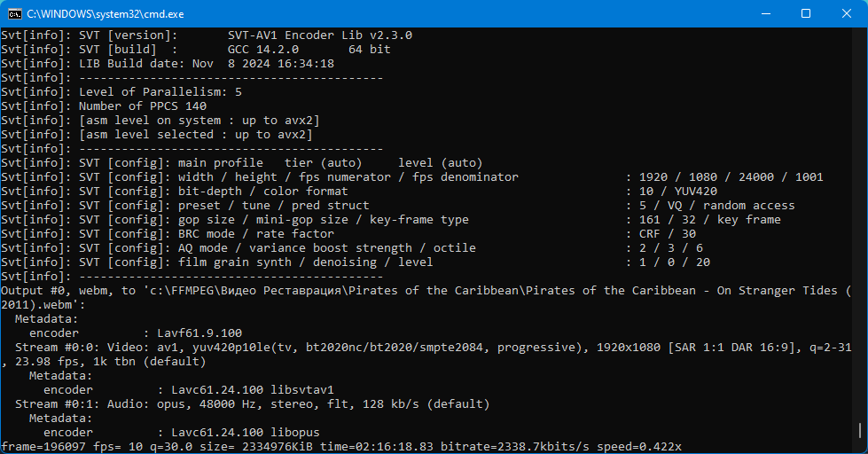Close the command prompt window
868x454 pixels.
(847, 13)
